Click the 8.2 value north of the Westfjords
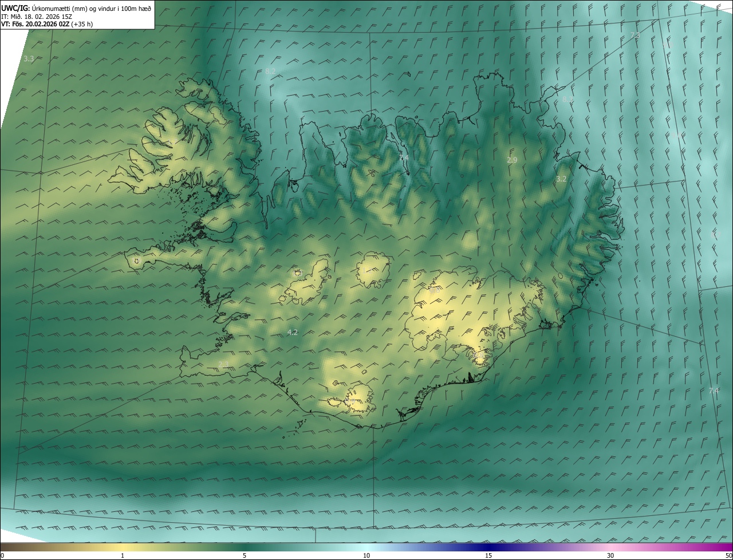Viewport: 733px width, 560px height. coord(271,71)
